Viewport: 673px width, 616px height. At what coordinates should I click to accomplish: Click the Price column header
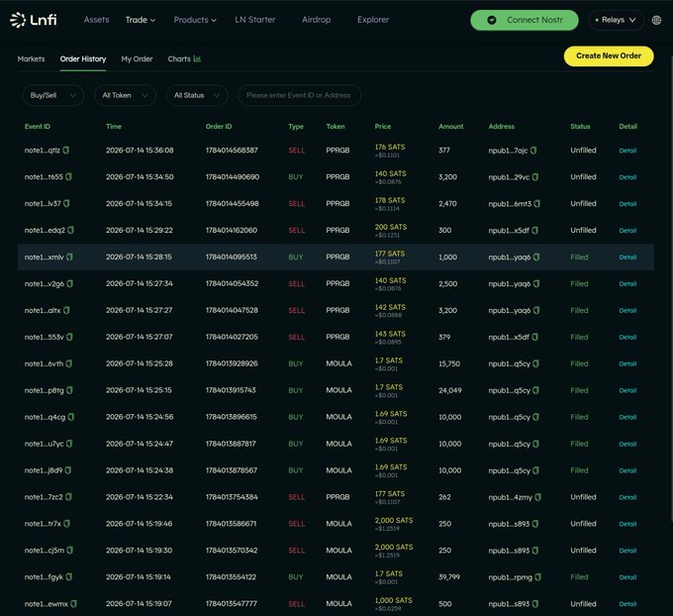[x=383, y=127]
